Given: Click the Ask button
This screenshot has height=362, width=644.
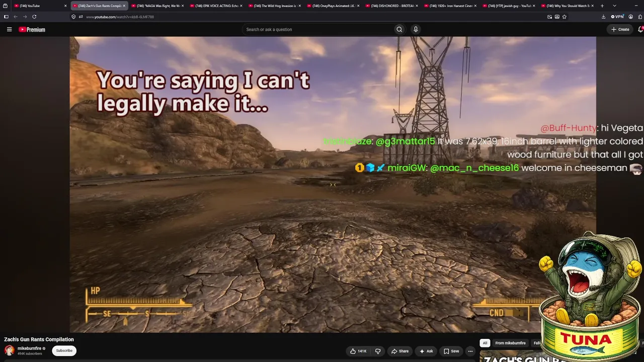Looking at the screenshot, I should [x=426, y=351].
